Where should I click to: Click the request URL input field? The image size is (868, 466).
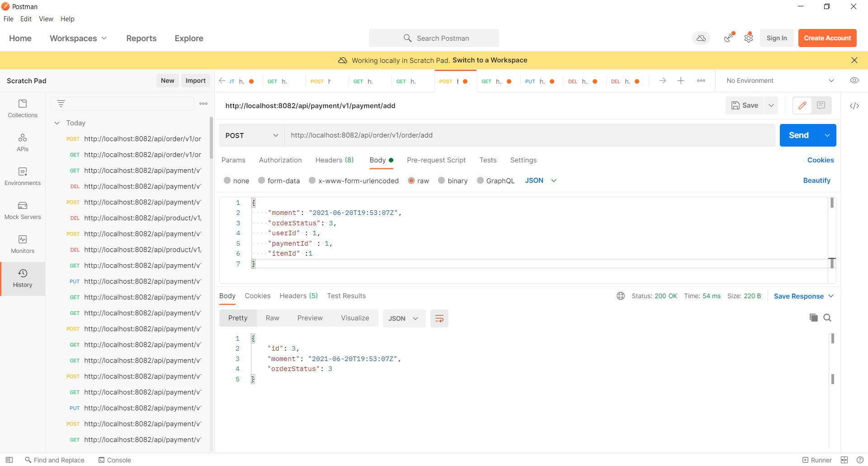click(529, 135)
